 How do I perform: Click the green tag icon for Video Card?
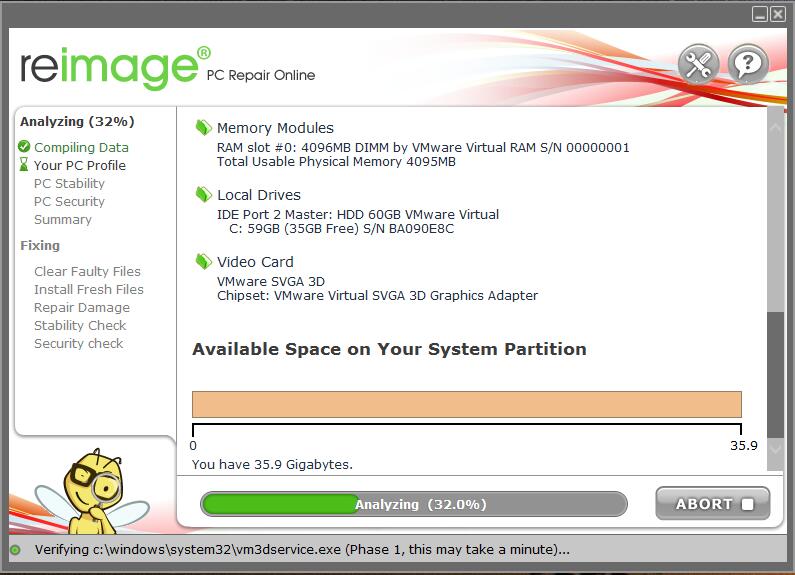(x=203, y=262)
